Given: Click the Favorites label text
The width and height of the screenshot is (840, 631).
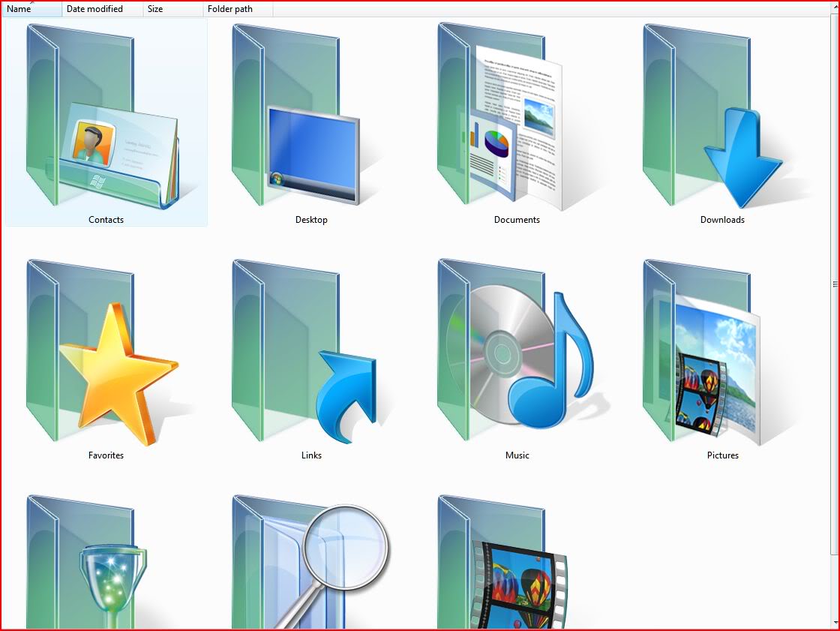Looking at the screenshot, I should [106, 455].
